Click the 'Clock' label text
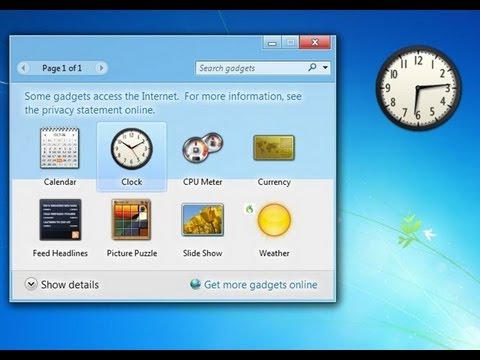480x360 pixels. 132,182
